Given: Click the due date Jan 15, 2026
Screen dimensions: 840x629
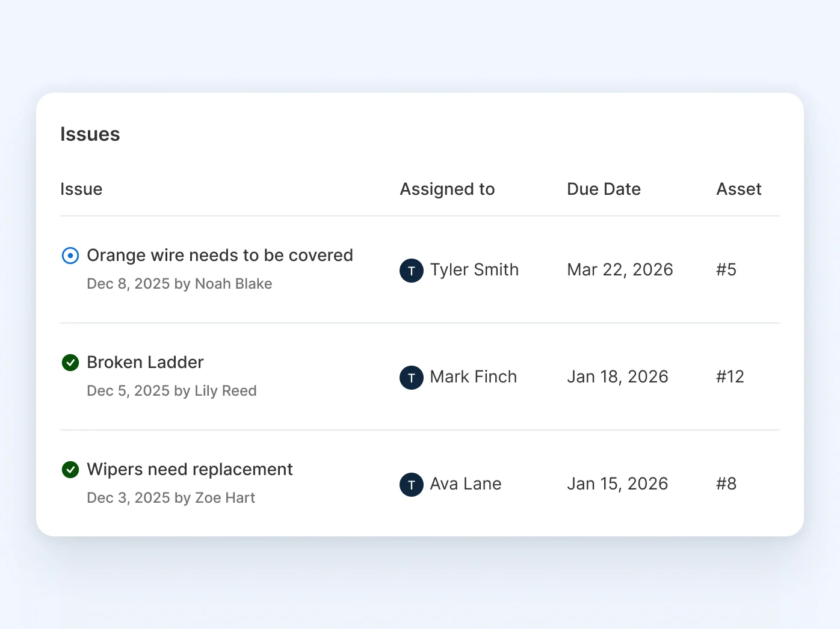Looking at the screenshot, I should click(617, 485).
